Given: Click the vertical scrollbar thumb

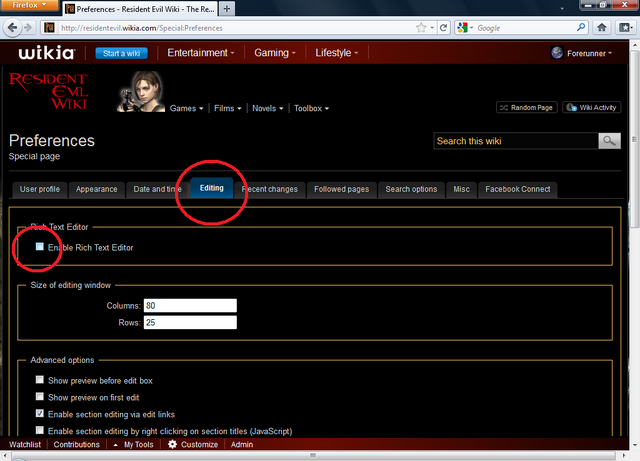Looking at the screenshot, I should [634, 139].
